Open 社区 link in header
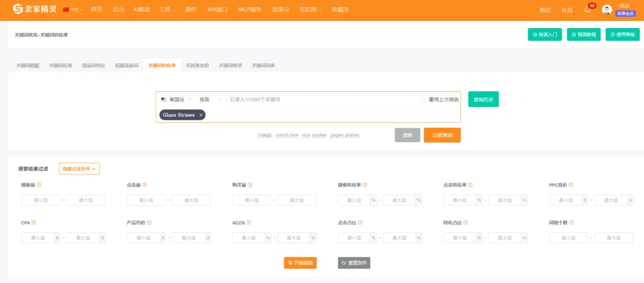 pos(567,10)
